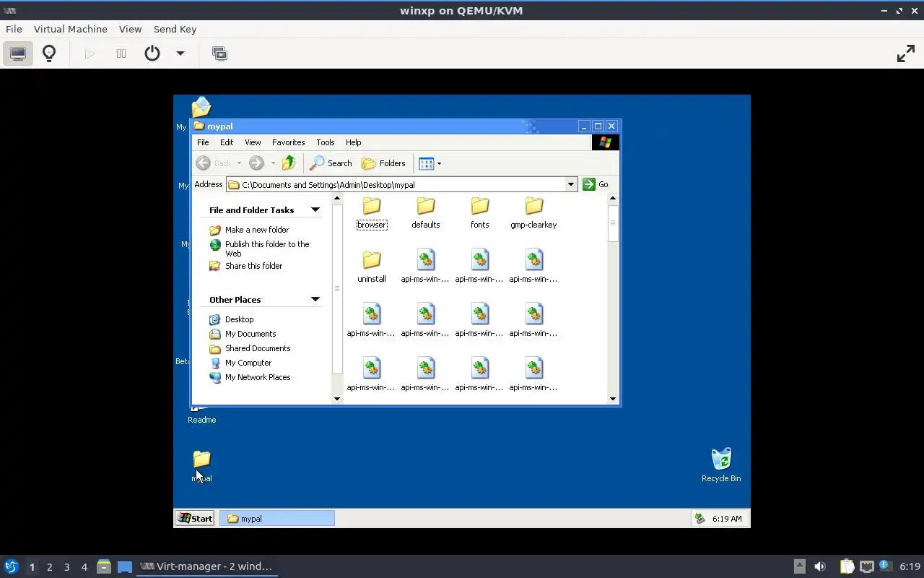The image size is (924, 578).
Task: Open the Views icon button
Action: (x=426, y=163)
